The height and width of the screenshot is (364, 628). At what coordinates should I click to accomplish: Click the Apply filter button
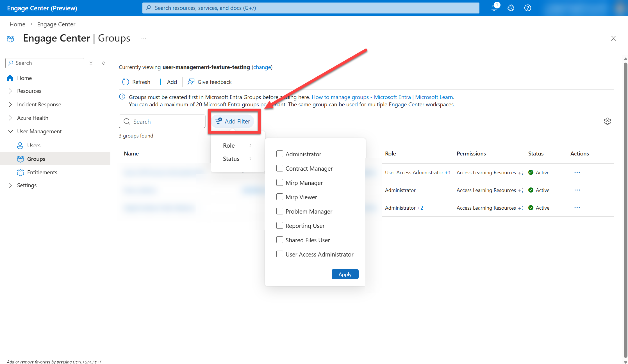pos(345,274)
